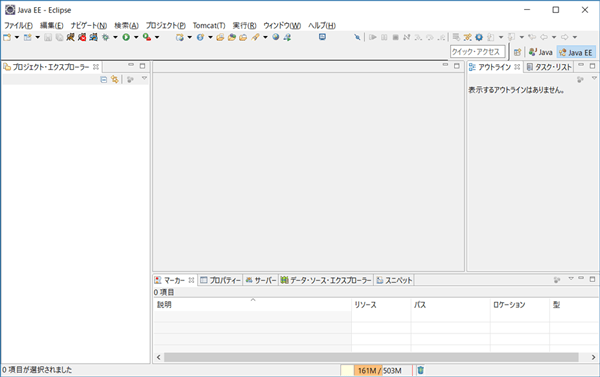Open the dropdown arrow beside New icon

tap(17, 37)
